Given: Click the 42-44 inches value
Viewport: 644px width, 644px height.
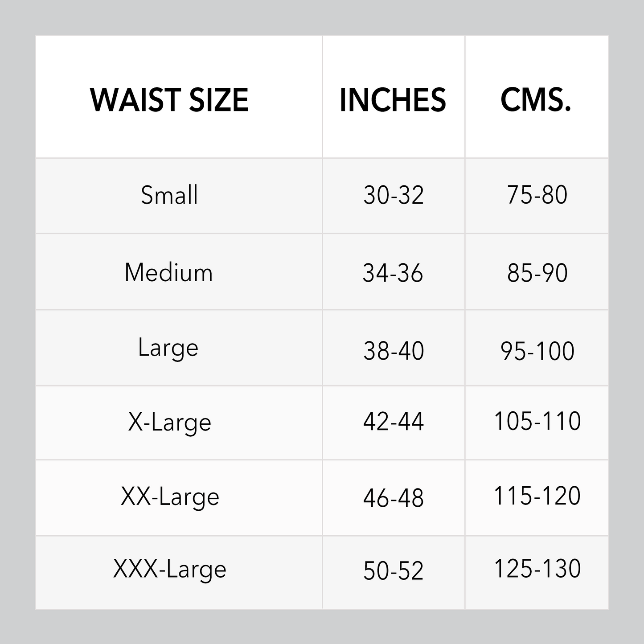Looking at the screenshot, I should [x=393, y=421].
